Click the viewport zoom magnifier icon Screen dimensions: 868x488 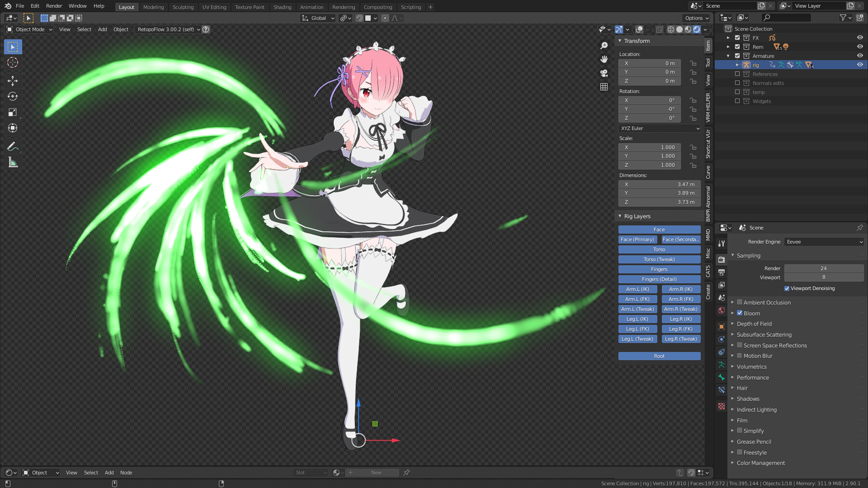[604, 45]
